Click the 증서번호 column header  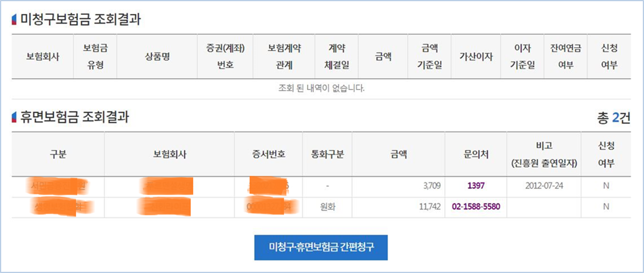coord(268,154)
